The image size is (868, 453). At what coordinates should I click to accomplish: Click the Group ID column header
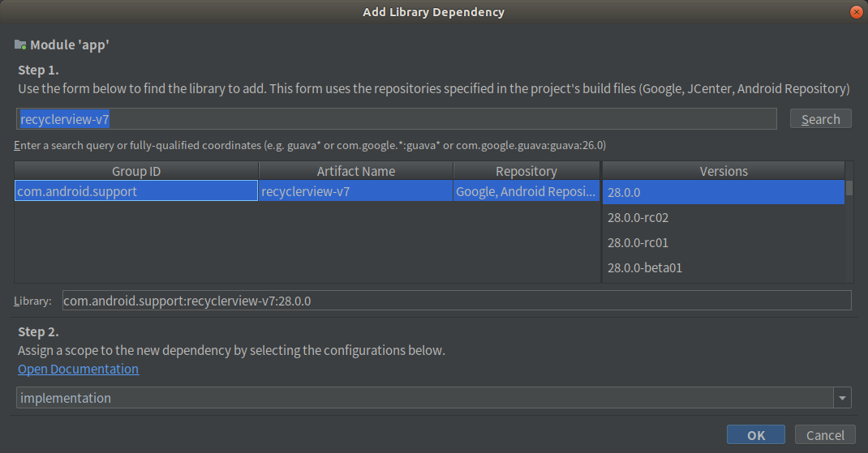point(136,171)
